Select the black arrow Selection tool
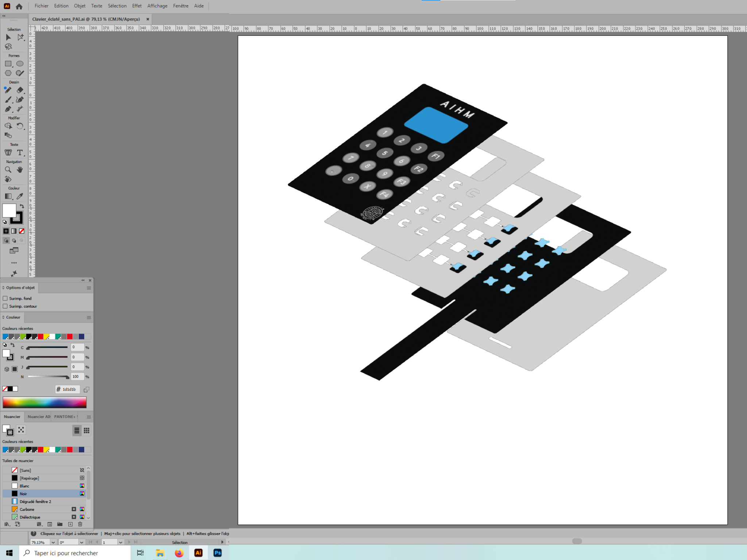747x560 pixels. (8, 37)
